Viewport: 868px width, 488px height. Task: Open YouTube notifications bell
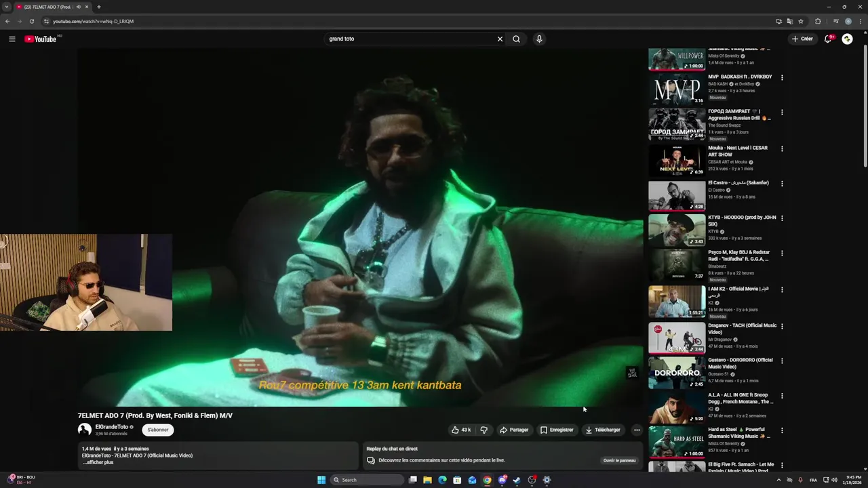coord(827,39)
